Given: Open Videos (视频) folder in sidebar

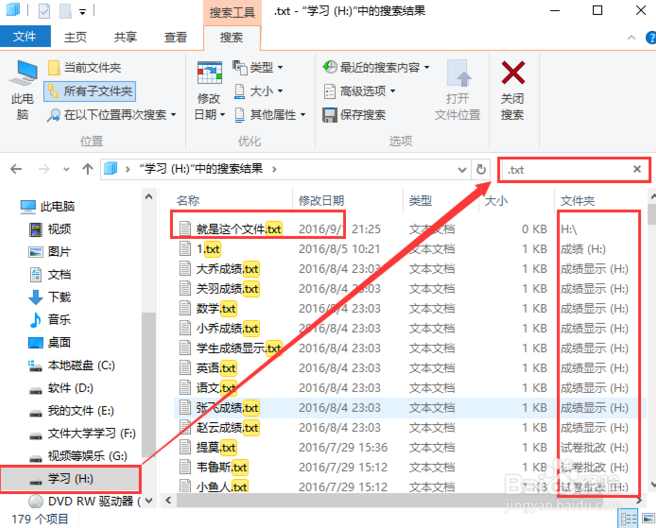Looking at the screenshot, I should (50, 229).
